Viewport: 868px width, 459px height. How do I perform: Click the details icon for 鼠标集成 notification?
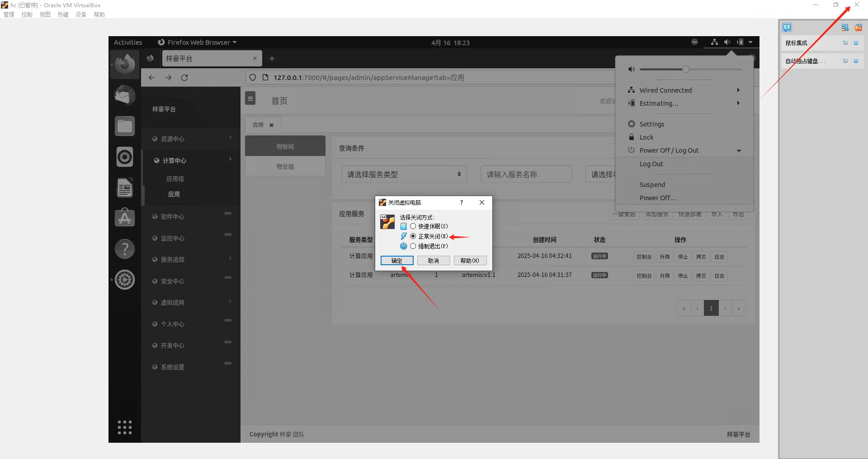[845, 43]
